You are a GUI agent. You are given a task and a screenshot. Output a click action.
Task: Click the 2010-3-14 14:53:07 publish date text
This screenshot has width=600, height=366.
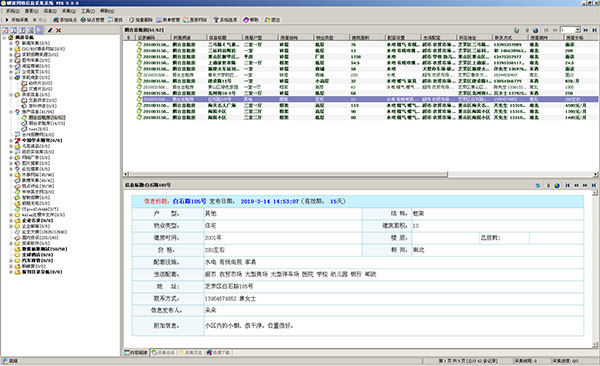[269, 201]
